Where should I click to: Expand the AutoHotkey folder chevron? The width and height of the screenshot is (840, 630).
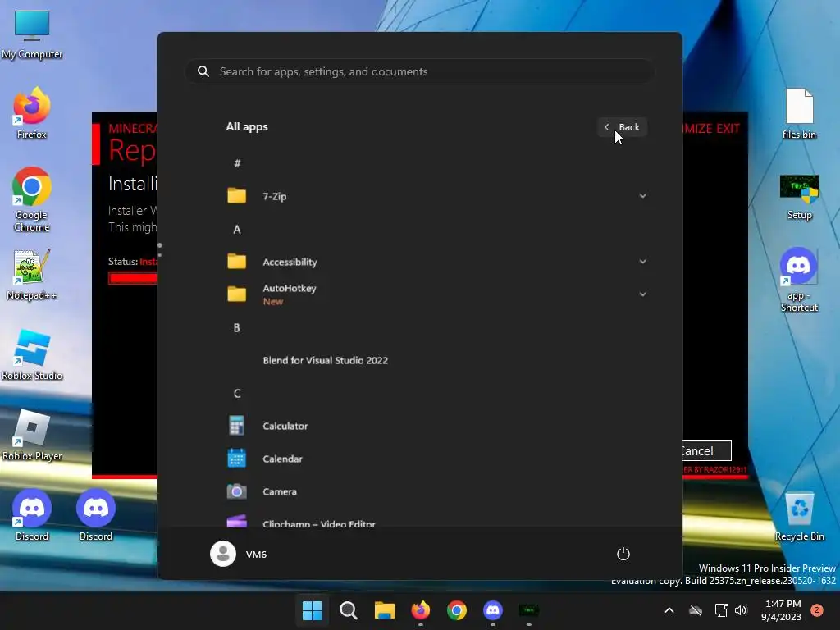tap(642, 294)
